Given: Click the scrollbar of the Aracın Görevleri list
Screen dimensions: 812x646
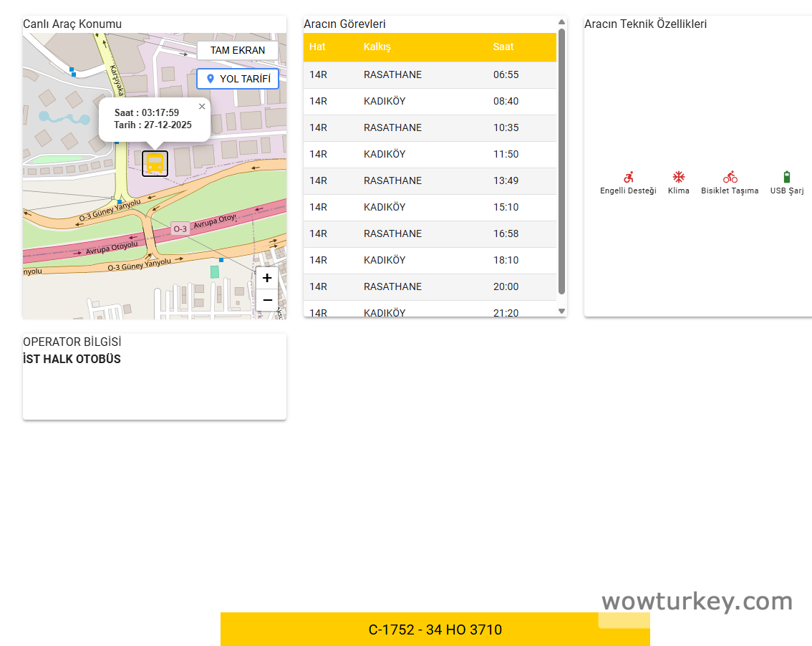Looking at the screenshot, I should coord(560,165).
